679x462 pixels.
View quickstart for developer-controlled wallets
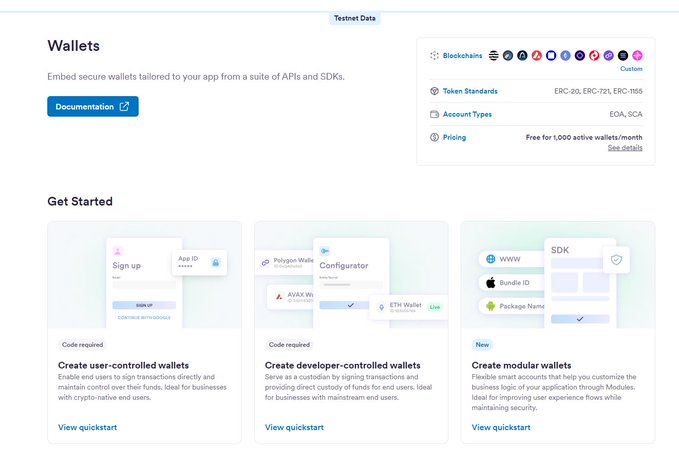click(294, 427)
